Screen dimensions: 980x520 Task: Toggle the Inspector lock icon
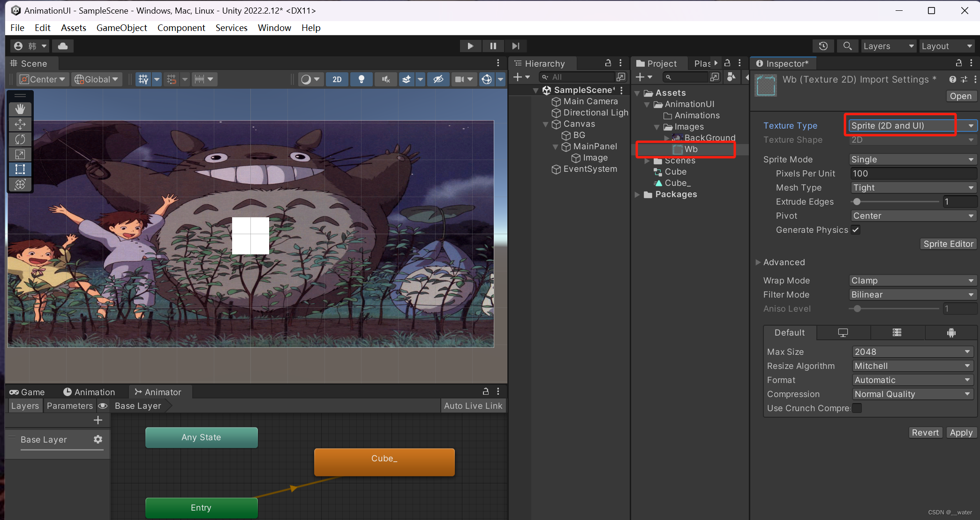[959, 63]
